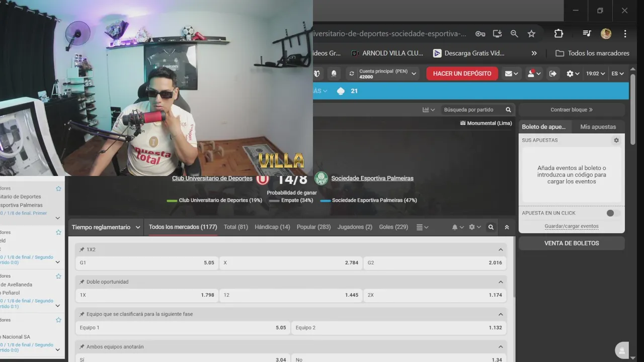Click the magnifier in match search box
644x362 pixels.
click(x=508, y=110)
